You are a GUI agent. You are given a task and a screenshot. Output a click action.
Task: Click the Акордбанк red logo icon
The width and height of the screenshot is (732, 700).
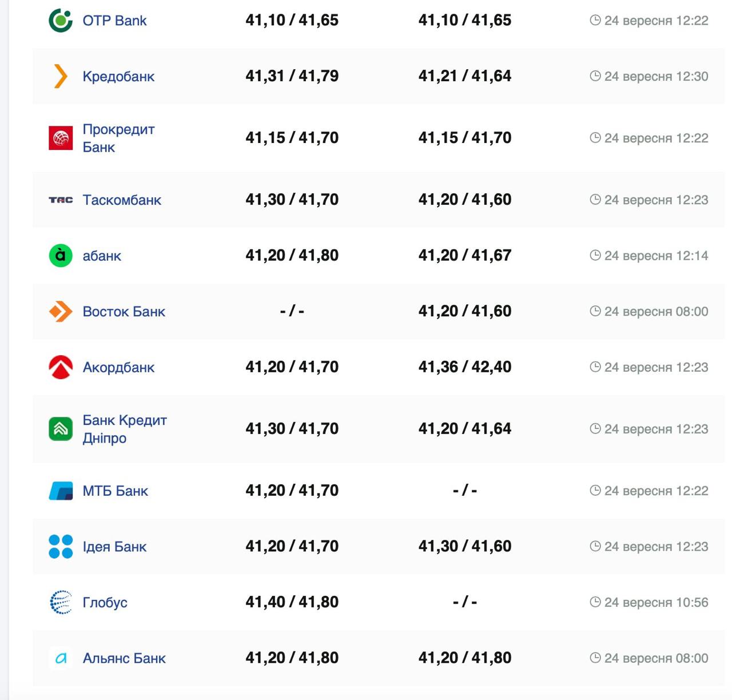tap(61, 367)
